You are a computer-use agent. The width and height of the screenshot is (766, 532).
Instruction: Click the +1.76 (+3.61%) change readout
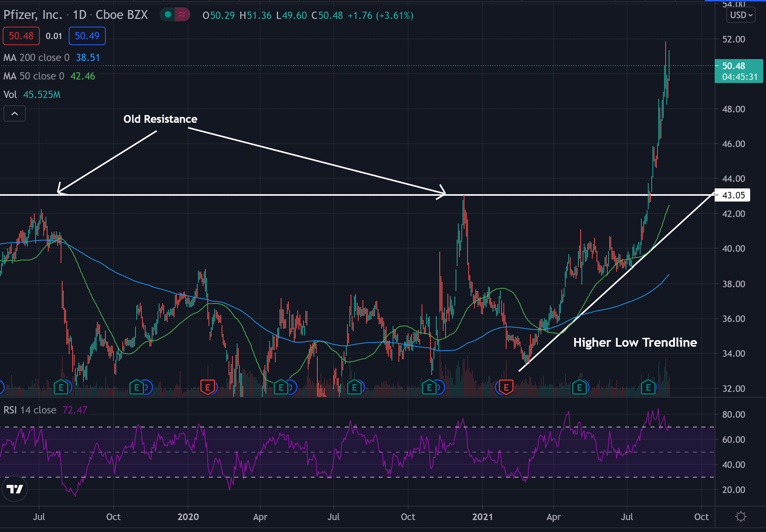380,15
